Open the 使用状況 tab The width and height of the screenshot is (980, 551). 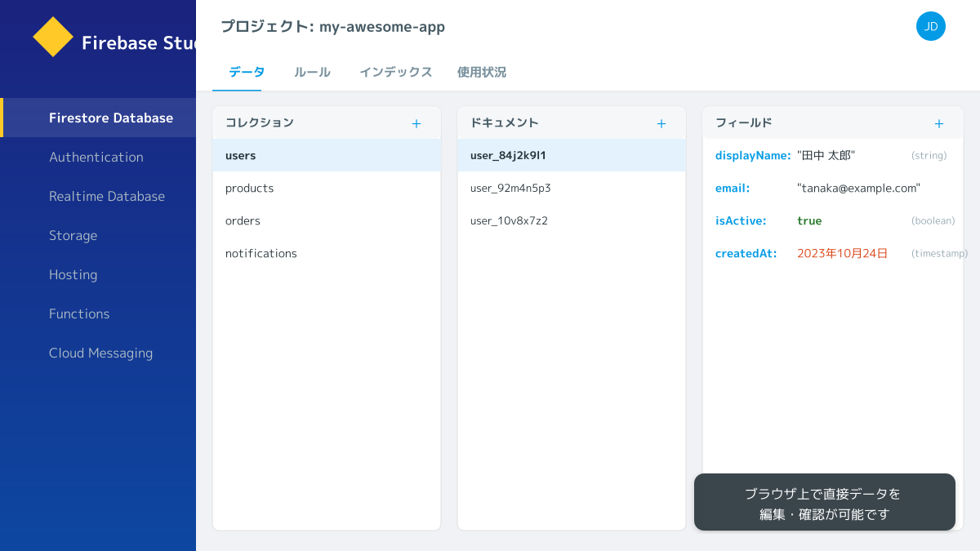(x=482, y=72)
